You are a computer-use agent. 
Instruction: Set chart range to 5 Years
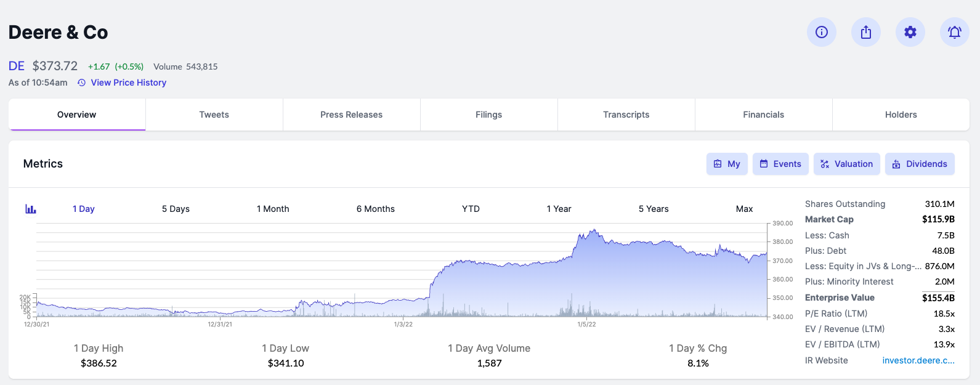tap(653, 209)
